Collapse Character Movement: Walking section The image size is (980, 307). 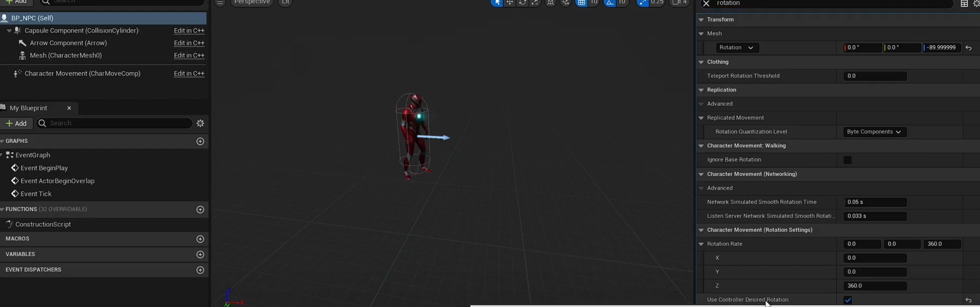(x=701, y=146)
